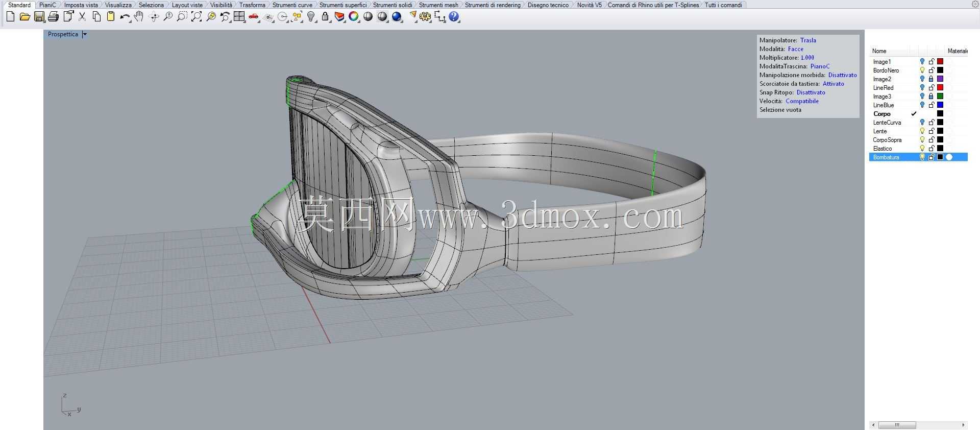
Task: Click Moltiplicatore value 1.000
Action: (x=807, y=58)
